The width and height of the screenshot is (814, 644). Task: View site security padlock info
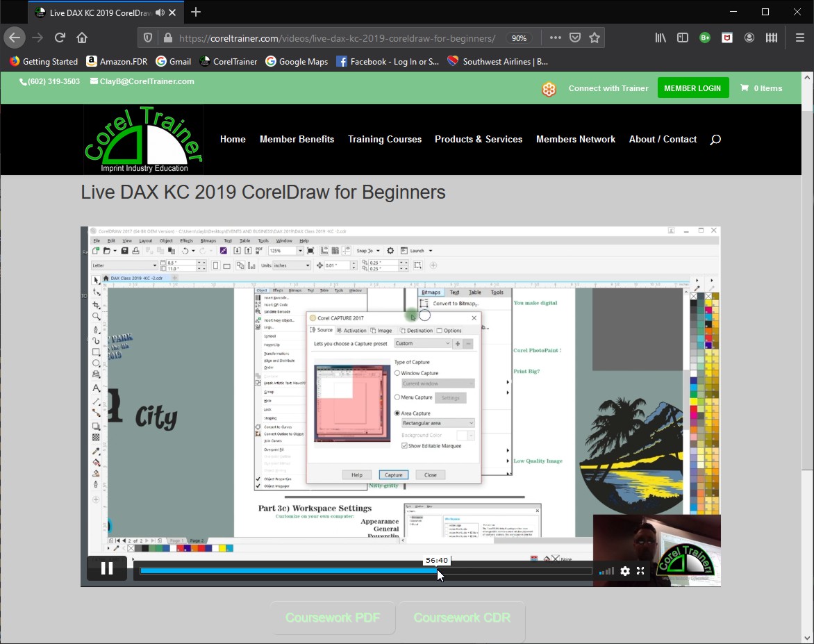[x=167, y=38]
